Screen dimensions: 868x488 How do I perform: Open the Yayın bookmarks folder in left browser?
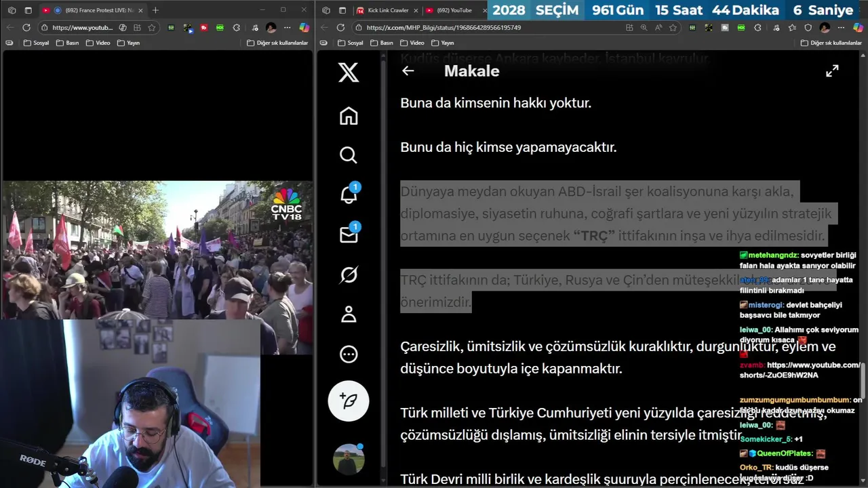(x=128, y=43)
